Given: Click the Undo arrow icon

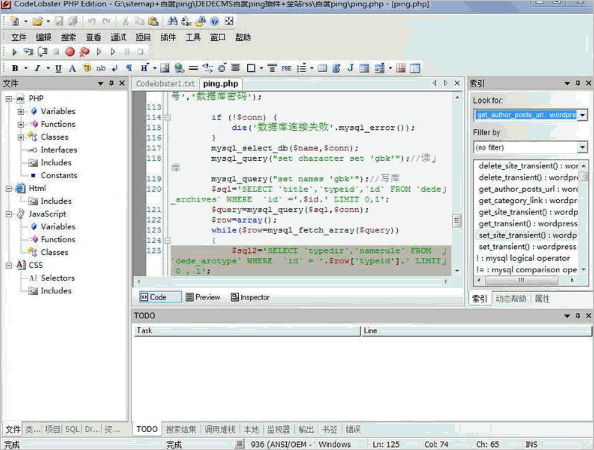Looking at the screenshot, I should (91, 21).
